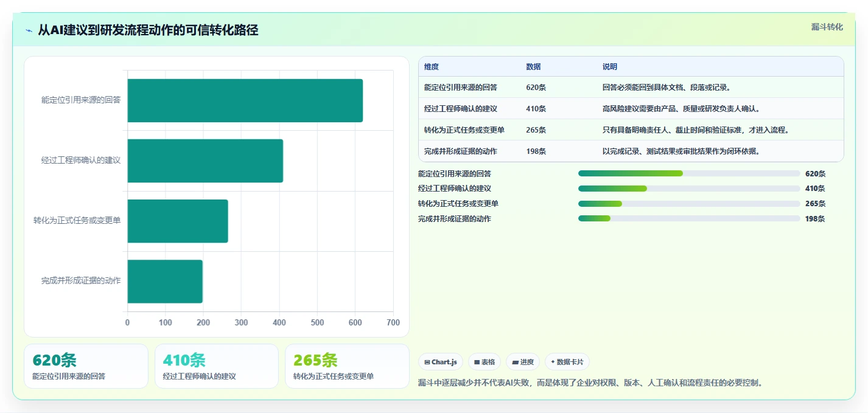Click the 400 tick on the chart axis
The width and height of the screenshot is (868, 413).
[279, 323]
